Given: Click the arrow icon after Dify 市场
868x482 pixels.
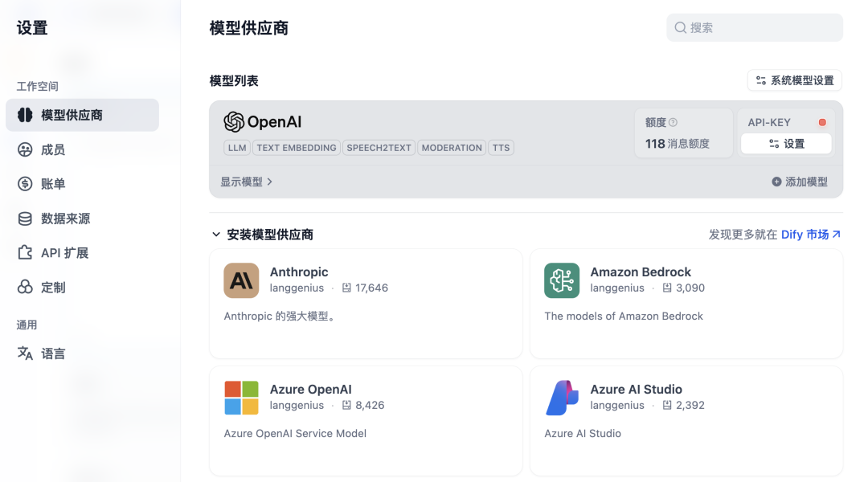Looking at the screenshot, I should click(837, 234).
